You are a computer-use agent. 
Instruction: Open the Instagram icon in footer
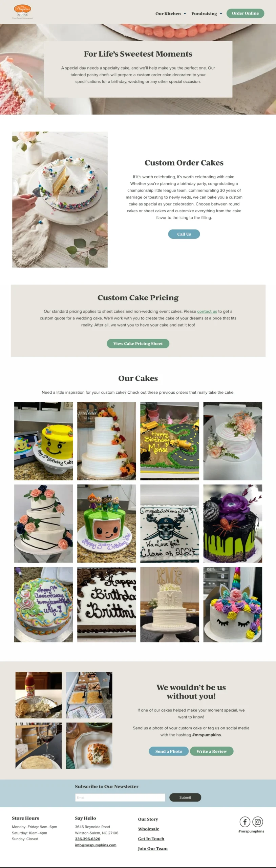pyautogui.click(x=258, y=822)
